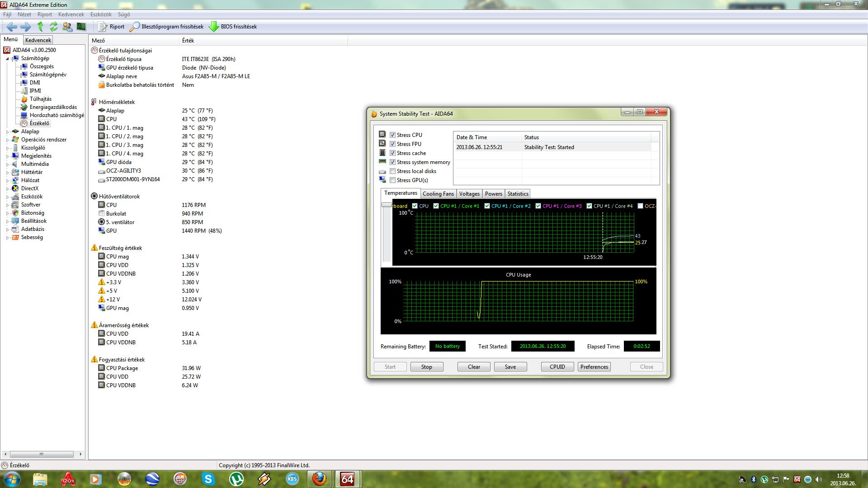
Task: Click the taskbar clock showing 12:58
Action: coord(843,479)
